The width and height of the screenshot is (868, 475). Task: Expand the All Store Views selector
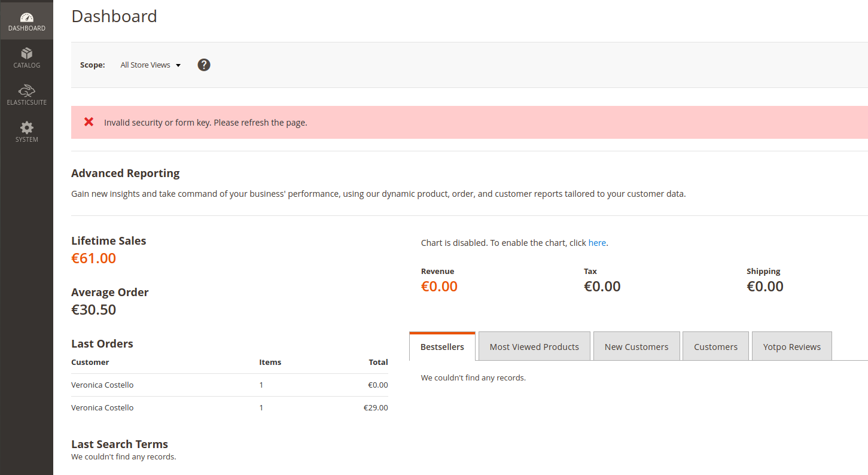click(x=150, y=65)
